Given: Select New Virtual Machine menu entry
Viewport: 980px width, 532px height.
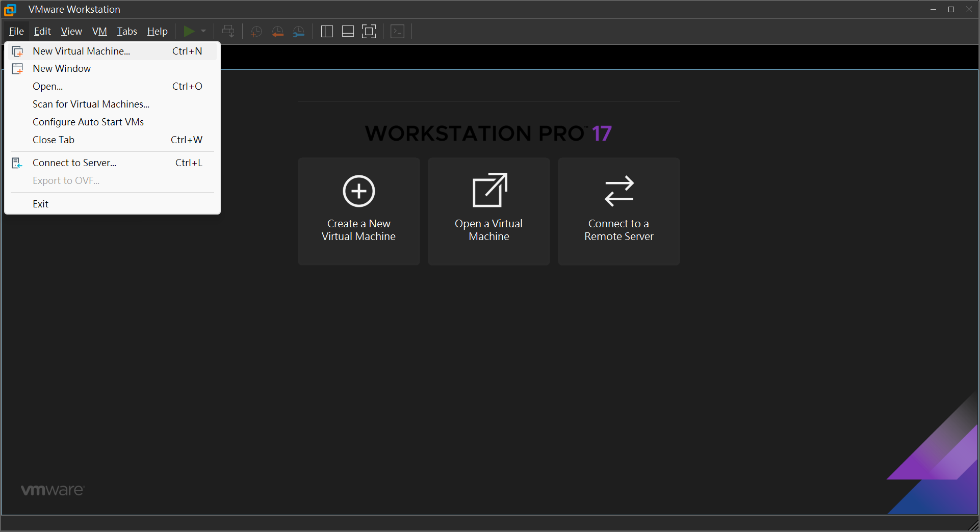Looking at the screenshot, I should click(82, 51).
